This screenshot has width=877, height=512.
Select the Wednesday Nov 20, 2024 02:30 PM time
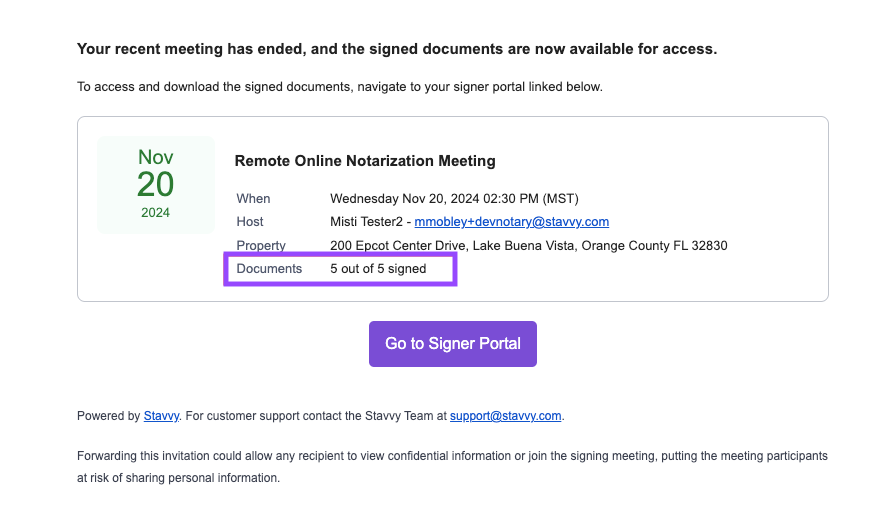coord(454,199)
